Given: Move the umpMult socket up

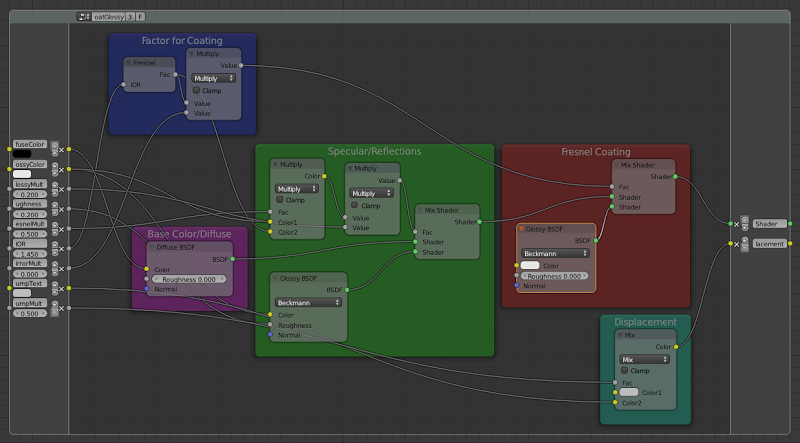Looking at the screenshot, I should [x=55, y=305].
